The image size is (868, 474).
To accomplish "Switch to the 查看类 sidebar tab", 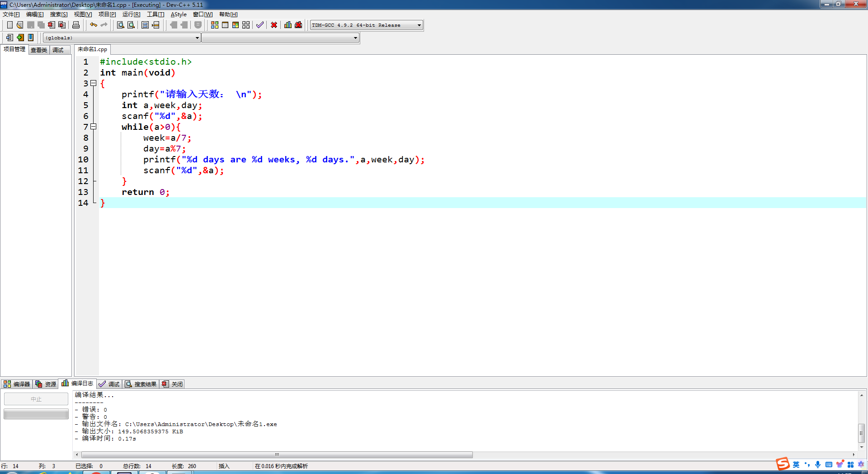I will coord(39,50).
